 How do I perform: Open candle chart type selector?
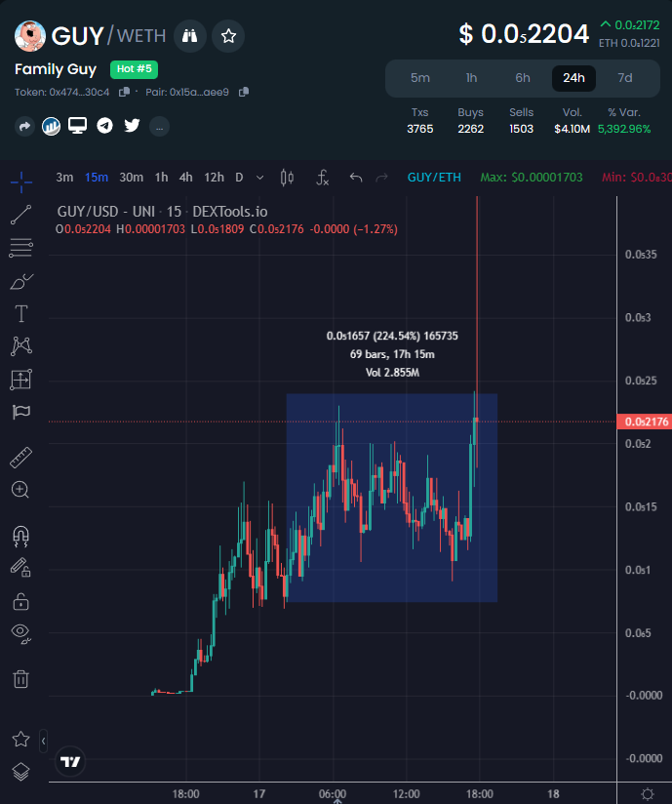[x=287, y=178]
